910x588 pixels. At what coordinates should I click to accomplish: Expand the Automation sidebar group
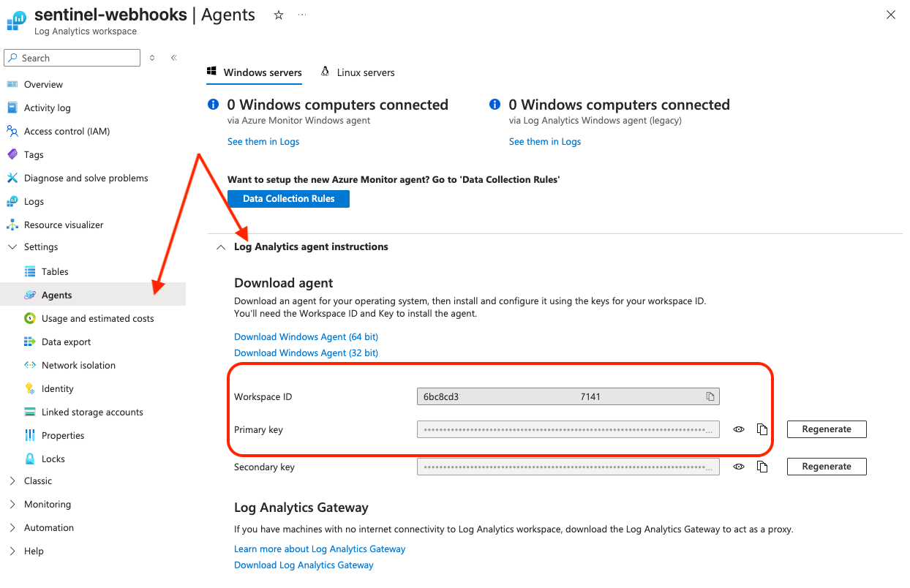pos(12,528)
